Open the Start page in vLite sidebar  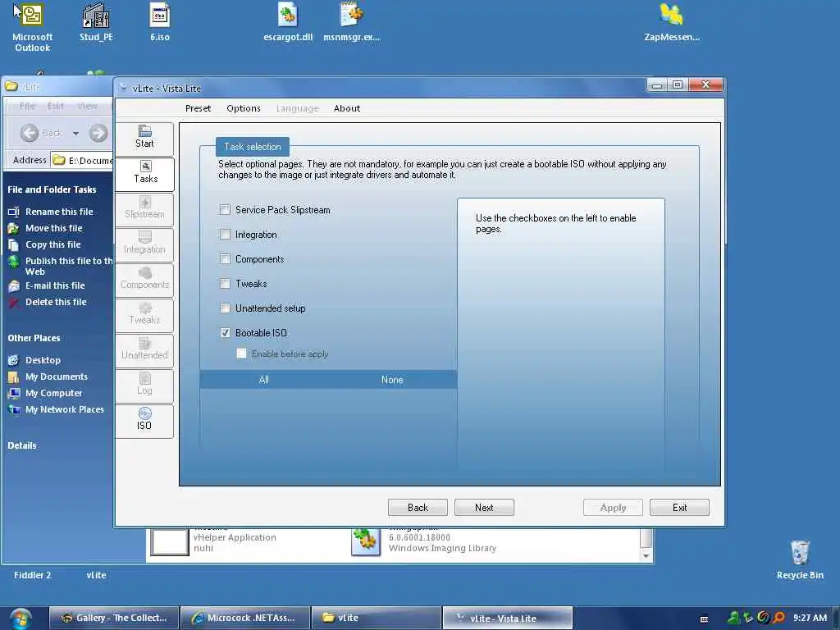coord(144,138)
